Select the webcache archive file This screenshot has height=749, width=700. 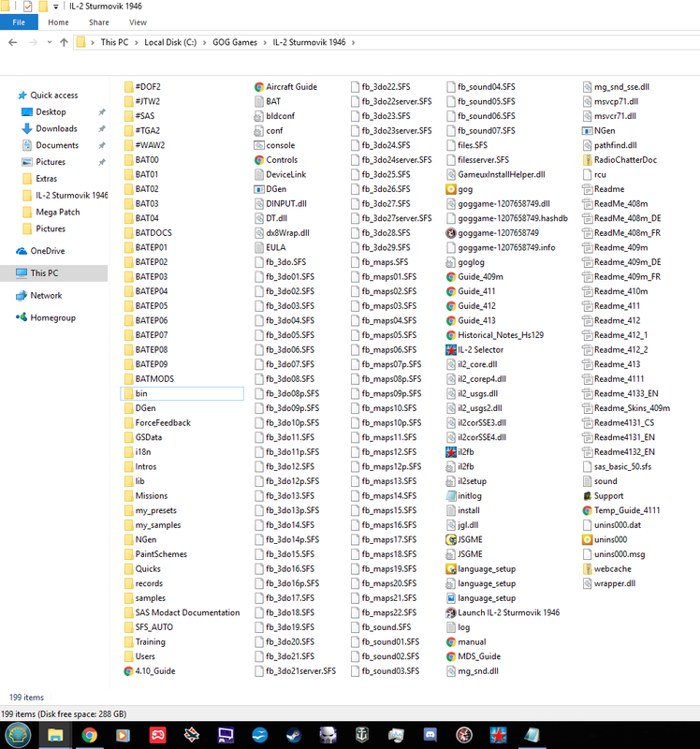[607, 569]
